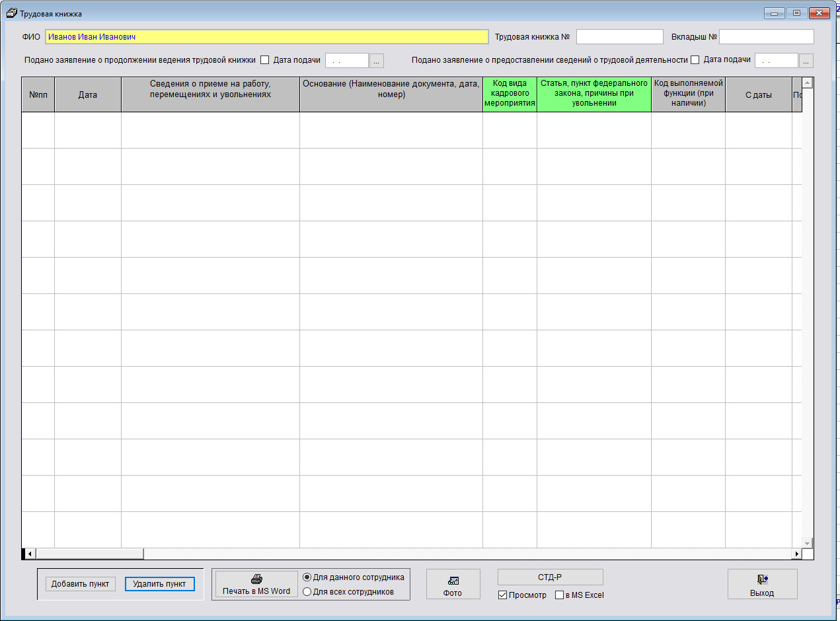Image resolution: width=840 pixels, height=621 pixels.
Task: Open the Фото button
Action: [453, 585]
